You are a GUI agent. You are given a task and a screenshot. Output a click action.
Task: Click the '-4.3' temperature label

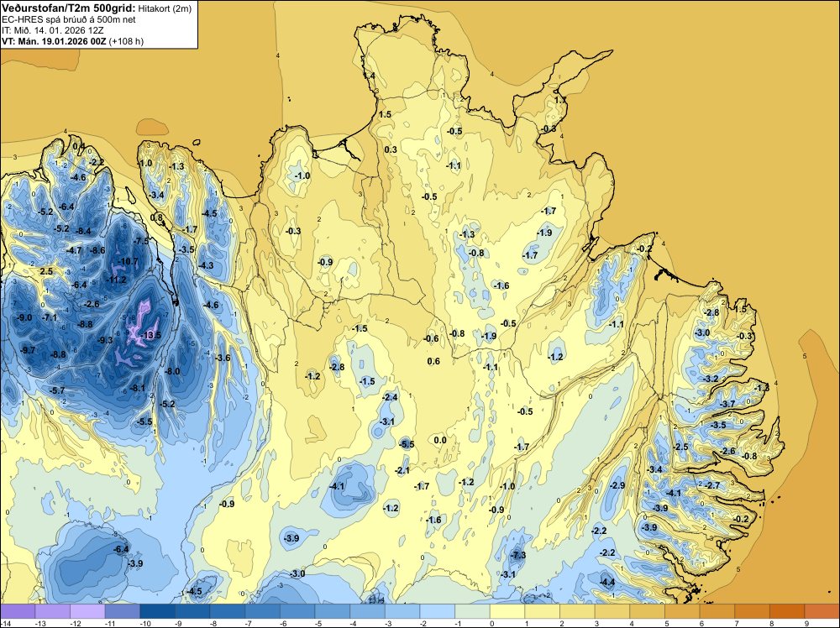tap(206, 265)
